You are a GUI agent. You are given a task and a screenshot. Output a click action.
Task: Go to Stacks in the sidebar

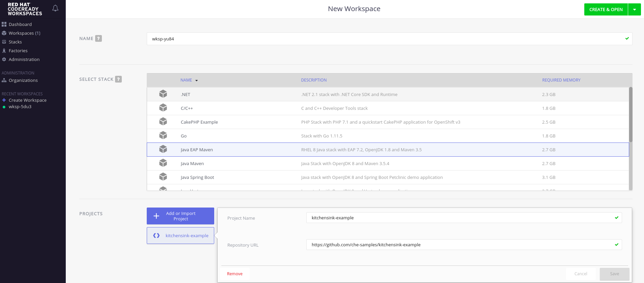[x=15, y=42]
